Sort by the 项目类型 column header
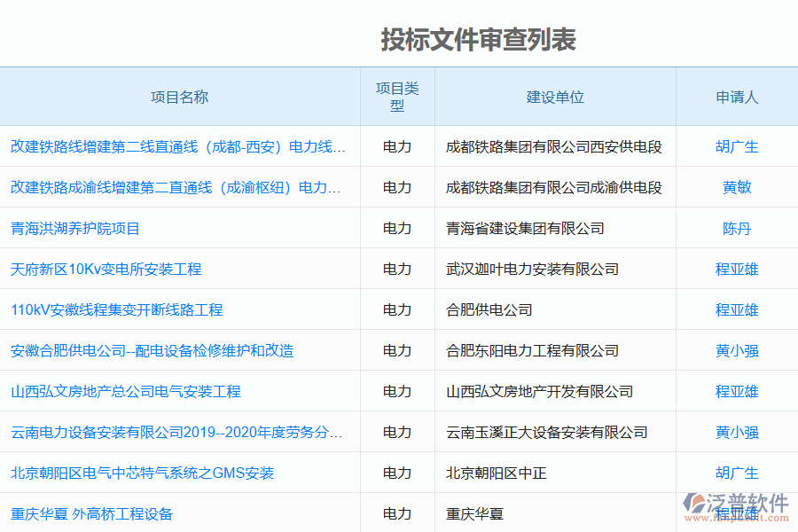Image resolution: width=798 pixels, height=532 pixels. pyautogui.click(x=397, y=97)
